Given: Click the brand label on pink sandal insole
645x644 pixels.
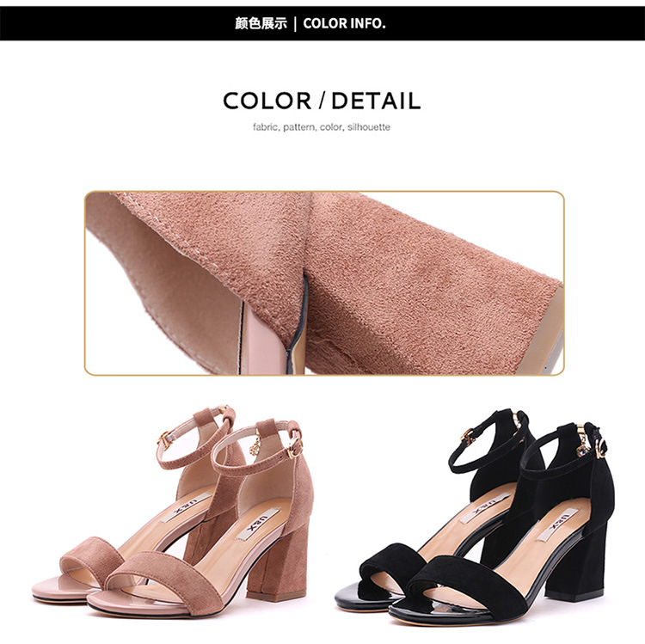Looking at the screenshot, I should point(258,524).
